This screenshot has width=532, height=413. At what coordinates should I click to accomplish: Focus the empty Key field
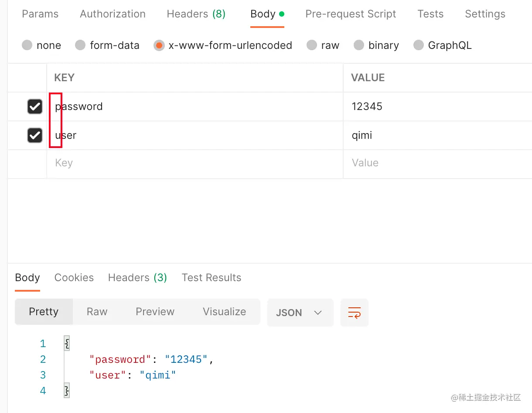click(195, 164)
